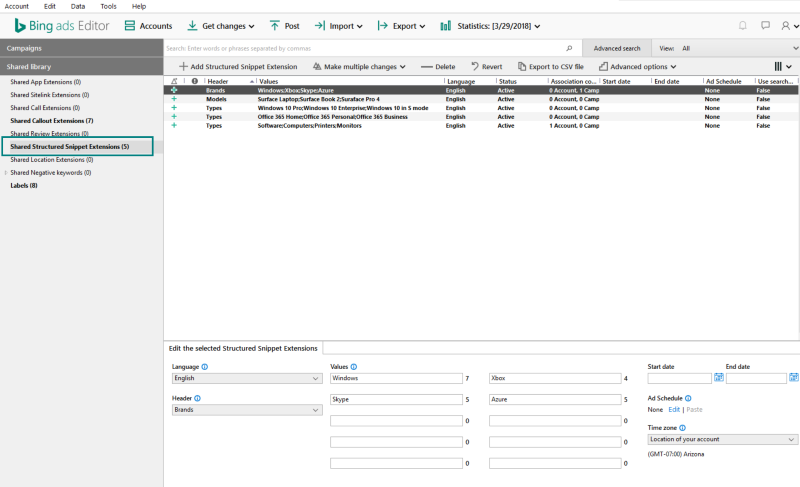The width and height of the screenshot is (800, 487).
Task: Open the Start date calendar picker
Action: coord(719,378)
